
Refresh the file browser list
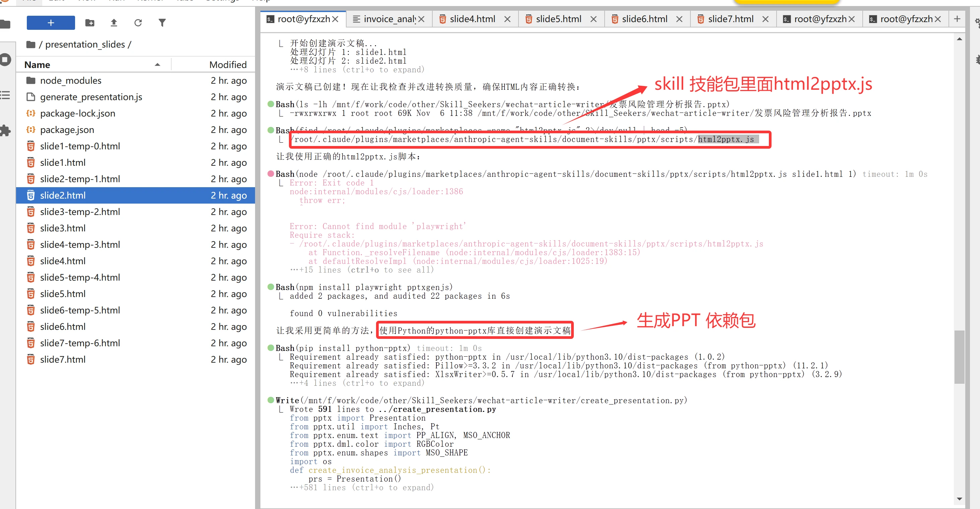[138, 23]
